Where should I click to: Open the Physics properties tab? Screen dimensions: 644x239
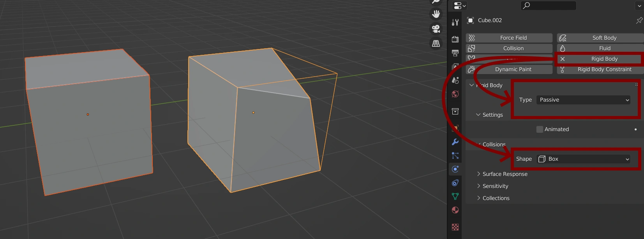click(x=455, y=169)
